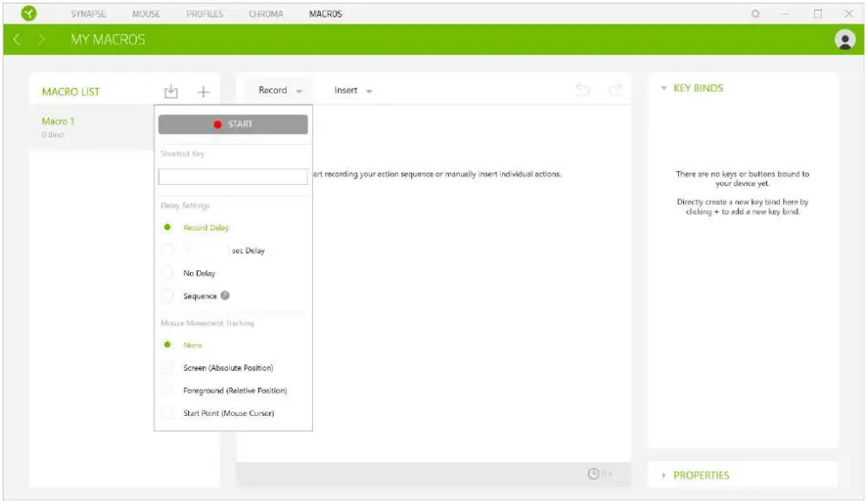Click the seconds delay value field

[206, 250]
